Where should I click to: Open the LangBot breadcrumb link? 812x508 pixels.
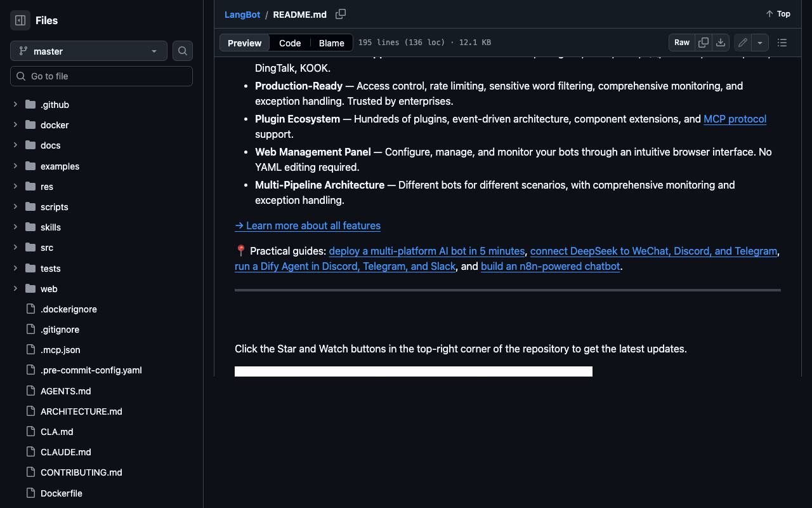[242, 14]
